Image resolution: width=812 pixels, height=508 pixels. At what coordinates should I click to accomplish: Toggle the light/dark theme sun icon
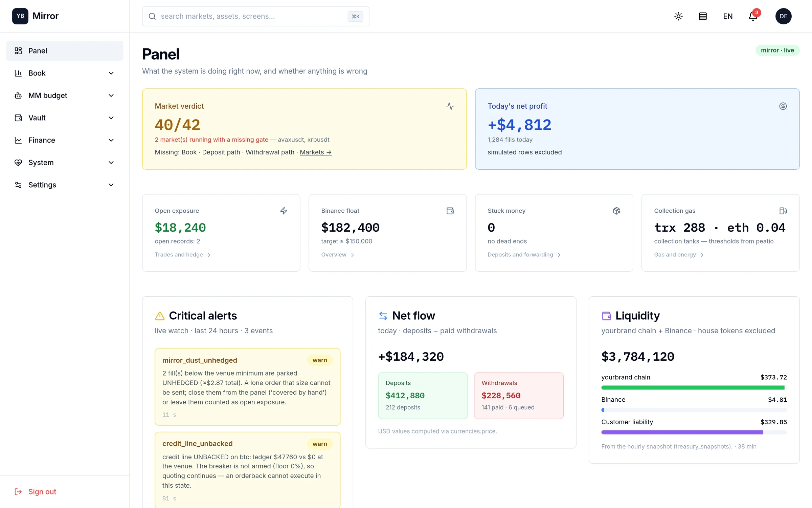(678, 16)
